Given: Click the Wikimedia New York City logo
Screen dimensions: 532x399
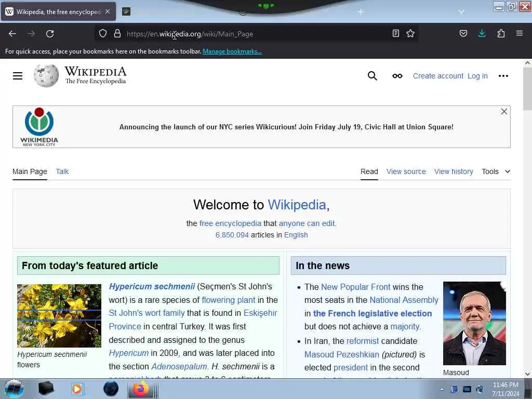Looking at the screenshot, I should click(x=39, y=127).
